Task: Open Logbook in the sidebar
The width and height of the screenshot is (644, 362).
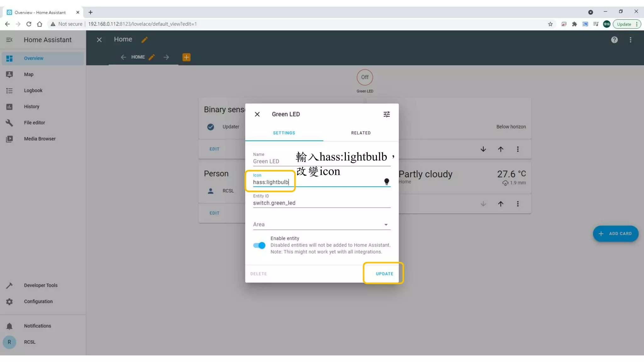Action: [33, 90]
